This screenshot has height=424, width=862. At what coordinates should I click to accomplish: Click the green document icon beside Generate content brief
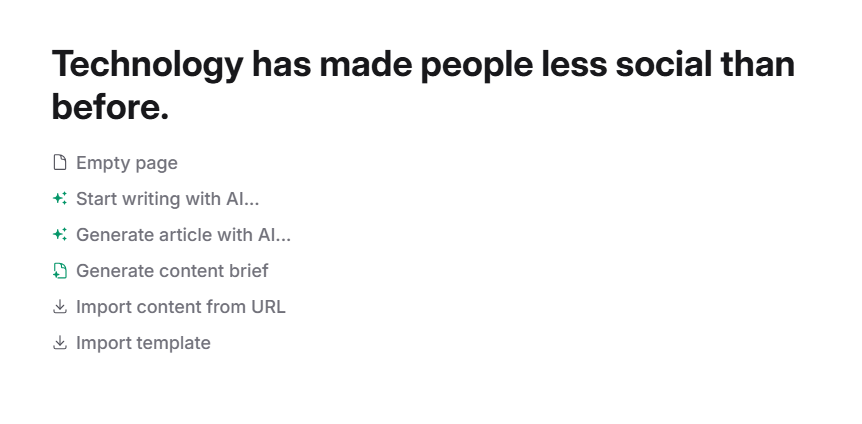coord(60,271)
